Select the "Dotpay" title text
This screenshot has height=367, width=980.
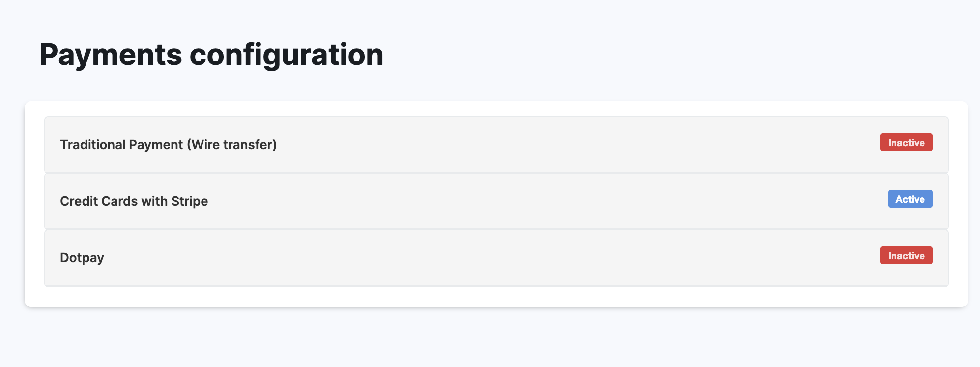tap(82, 258)
